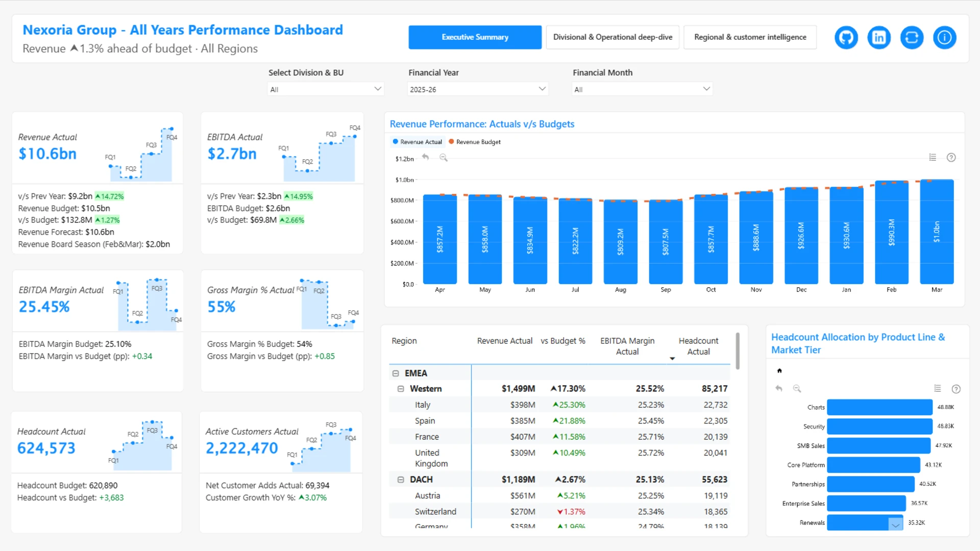Open the info icon in header
The width and height of the screenshot is (980, 551).
(x=944, y=37)
